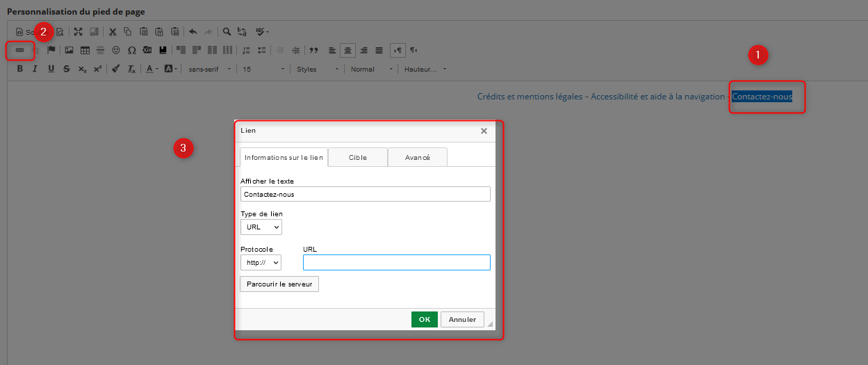Toggle Italic formatting
868x365 pixels.
click(35, 69)
